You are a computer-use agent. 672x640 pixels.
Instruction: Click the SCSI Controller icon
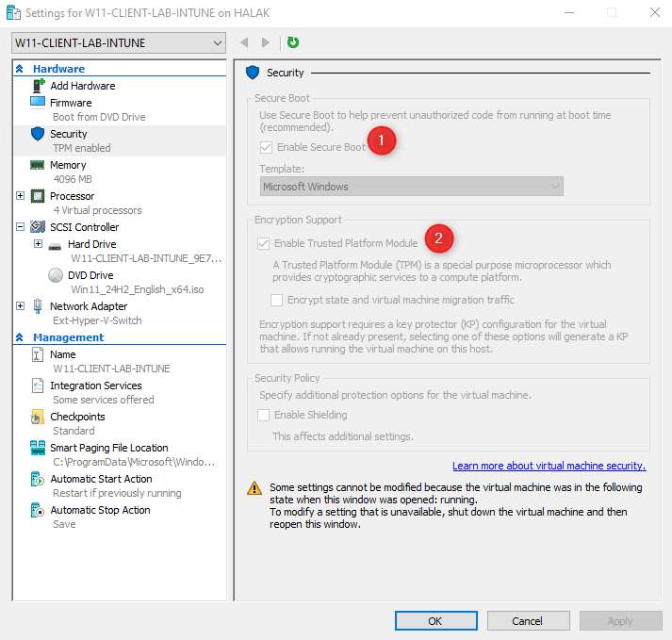tap(38, 227)
